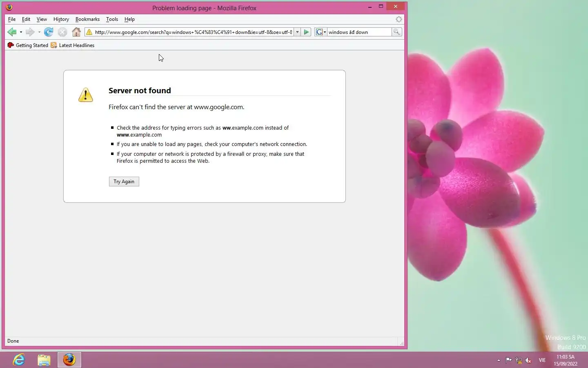Click 'Firefox can't find the server' message
Viewport: 588px width, 368px height.
[176, 107]
